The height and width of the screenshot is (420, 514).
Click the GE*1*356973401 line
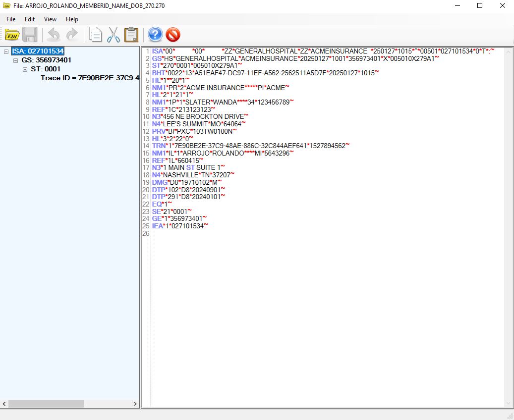tap(179, 218)
